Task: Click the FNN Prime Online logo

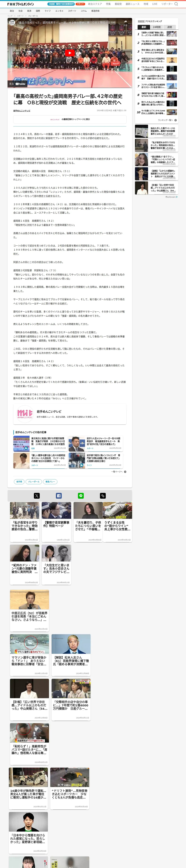Action: pos(21,4)
